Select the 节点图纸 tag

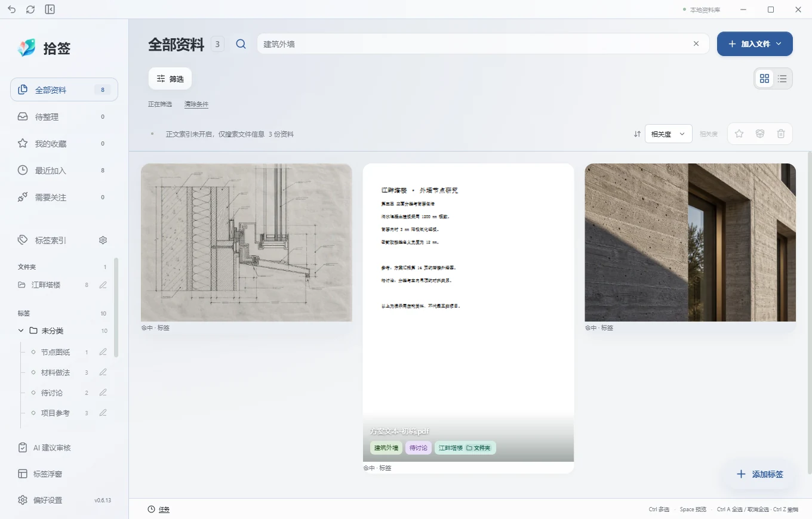[x=56, y=352]
